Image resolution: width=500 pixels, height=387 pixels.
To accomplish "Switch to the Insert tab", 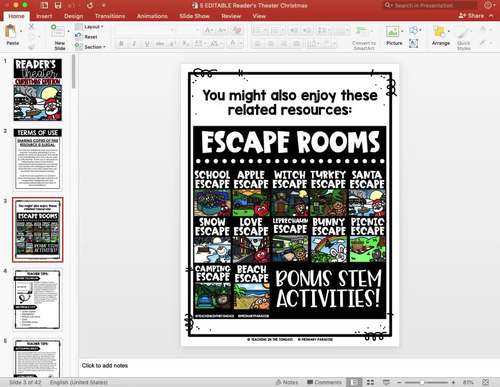I will (x=44, y=16).
